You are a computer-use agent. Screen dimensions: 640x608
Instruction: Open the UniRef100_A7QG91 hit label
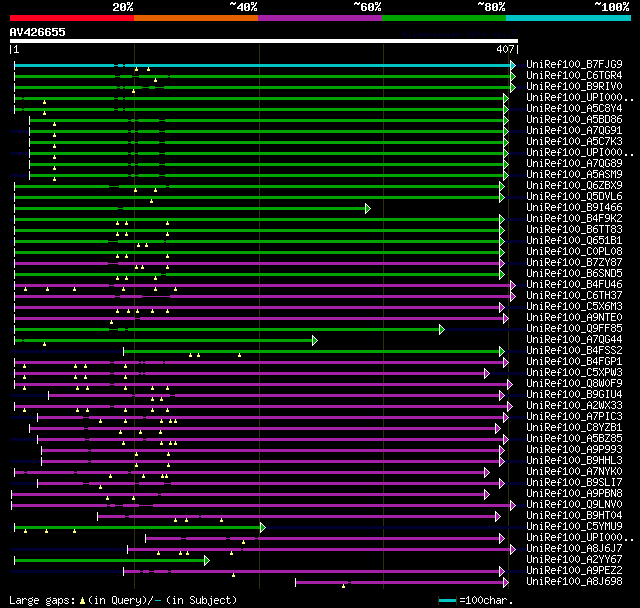574,131
